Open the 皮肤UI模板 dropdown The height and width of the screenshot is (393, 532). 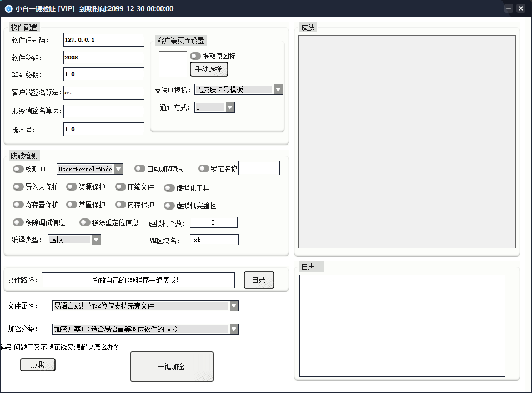click(x=278, y=89)
